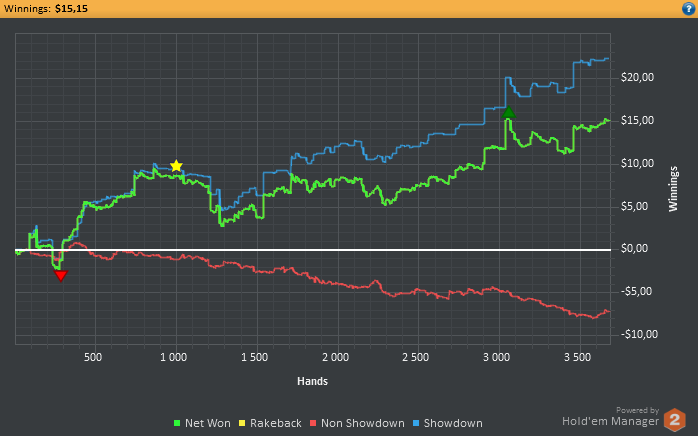
Task: Click the Winnings: $15,15 header text
Action: click(x=46, y=8)
